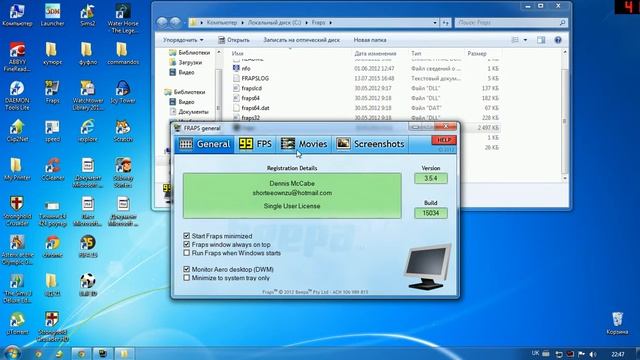Click the Explorer file list vertical scrollbar
The image size is (640, 360).
coord(565,121)
